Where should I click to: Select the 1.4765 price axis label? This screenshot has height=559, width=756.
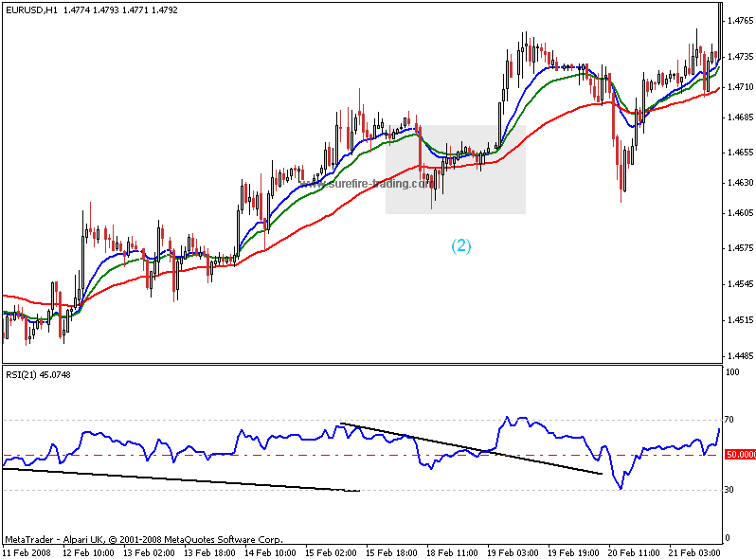point(740,20)
